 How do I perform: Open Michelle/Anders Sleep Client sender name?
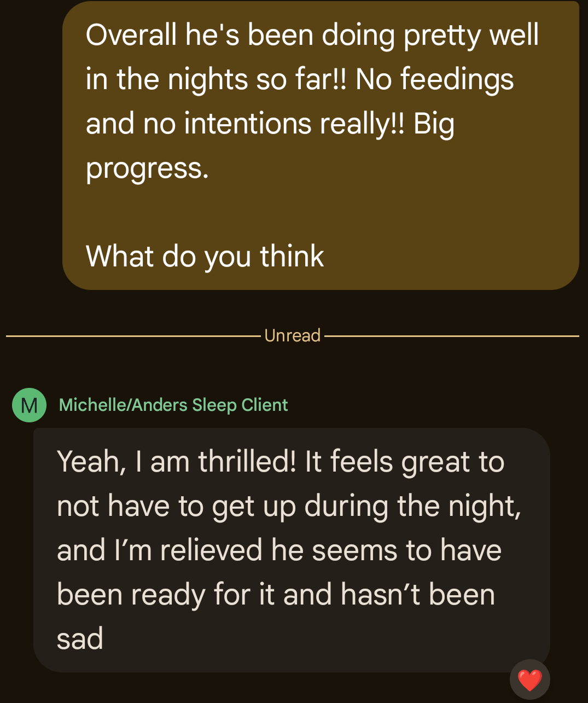tap(173, 405)
